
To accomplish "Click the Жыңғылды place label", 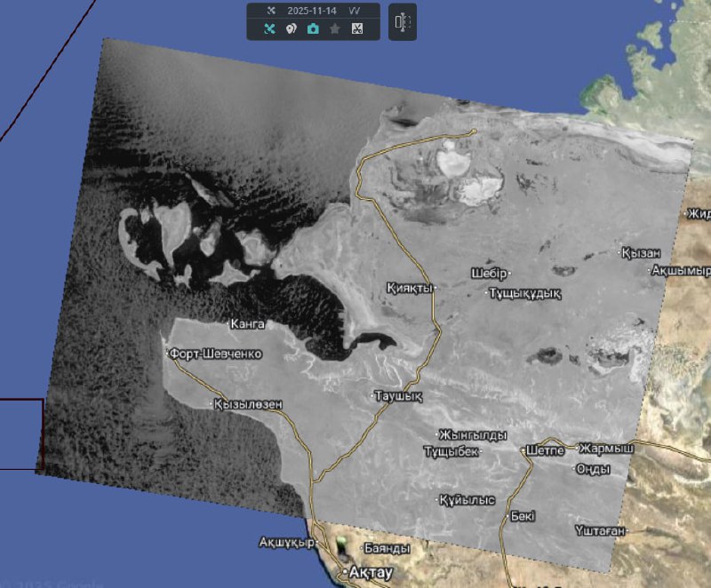I will coord(475,435).
